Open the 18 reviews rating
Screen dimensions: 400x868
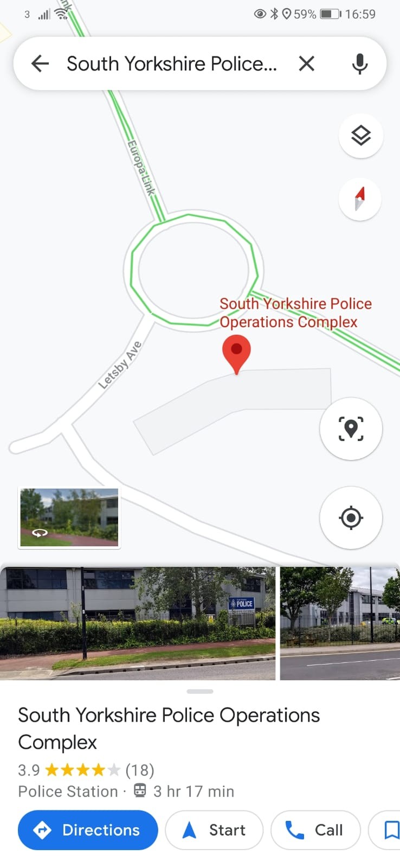[x=86, y=770]
